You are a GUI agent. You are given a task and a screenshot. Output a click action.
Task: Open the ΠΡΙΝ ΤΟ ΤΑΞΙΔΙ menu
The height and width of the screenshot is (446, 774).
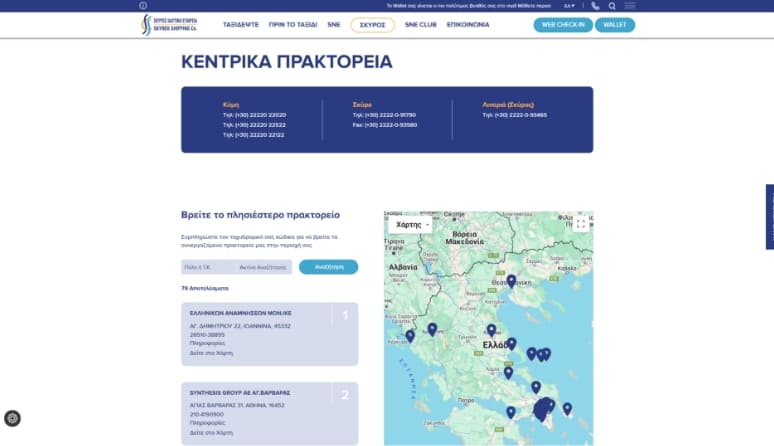click(293, 25)
